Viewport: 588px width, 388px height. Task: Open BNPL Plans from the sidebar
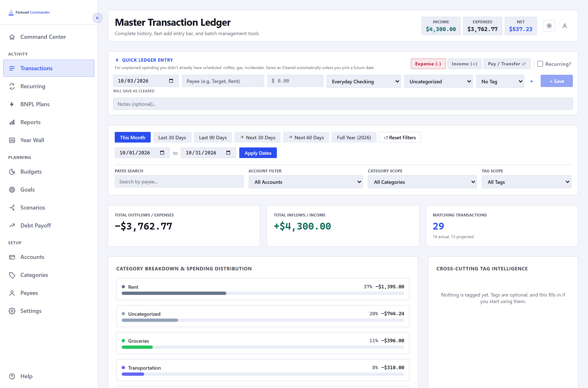coord(49,104)
